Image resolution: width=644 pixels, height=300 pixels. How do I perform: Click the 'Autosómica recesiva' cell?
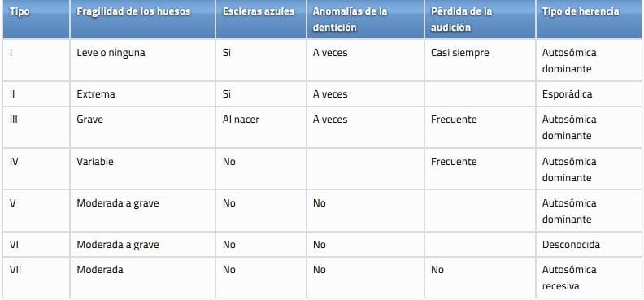coord(569,278)
